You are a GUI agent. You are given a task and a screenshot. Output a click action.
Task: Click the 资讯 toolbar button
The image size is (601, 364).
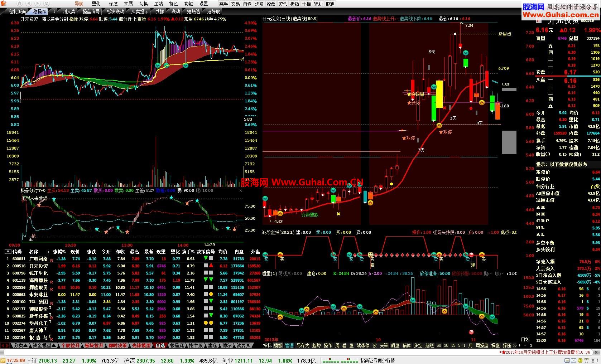coord(283,4)
